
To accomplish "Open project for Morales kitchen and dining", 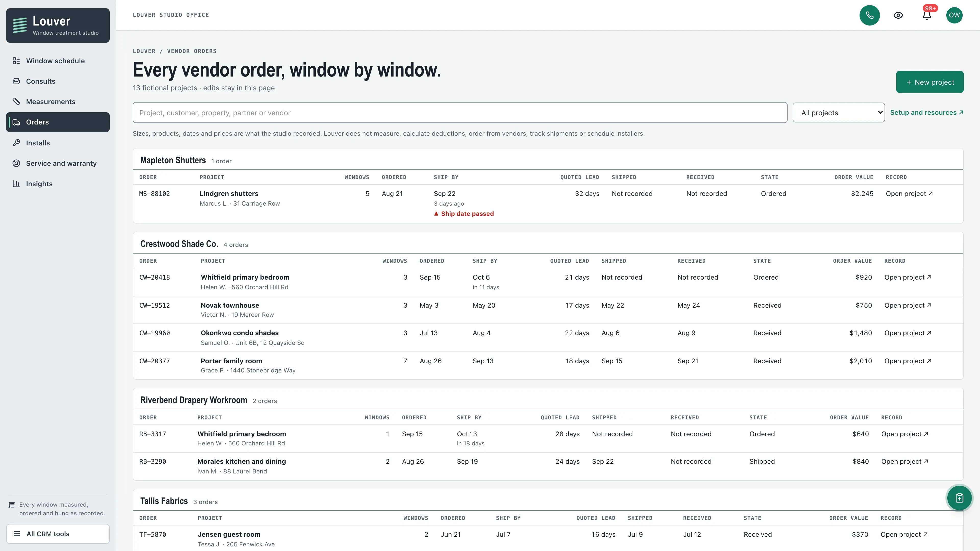I will tap(904, 461).
